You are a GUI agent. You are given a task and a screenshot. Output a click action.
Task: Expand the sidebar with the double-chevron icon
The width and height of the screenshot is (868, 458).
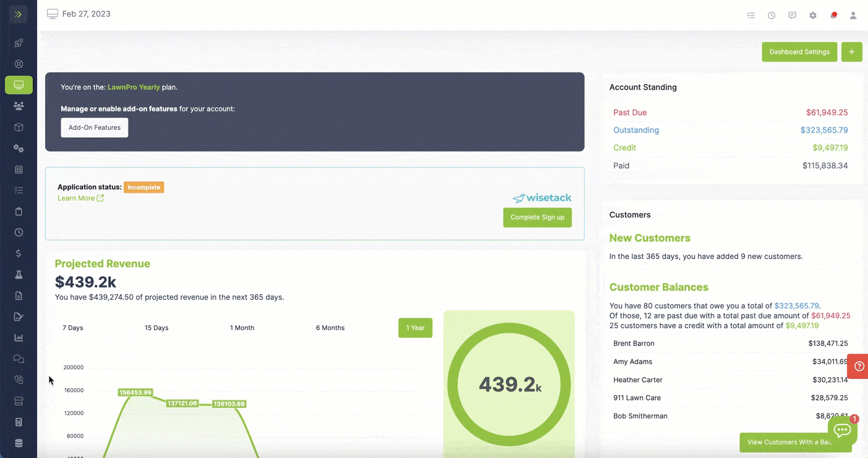pyautogui.click(x=19, y=14)
